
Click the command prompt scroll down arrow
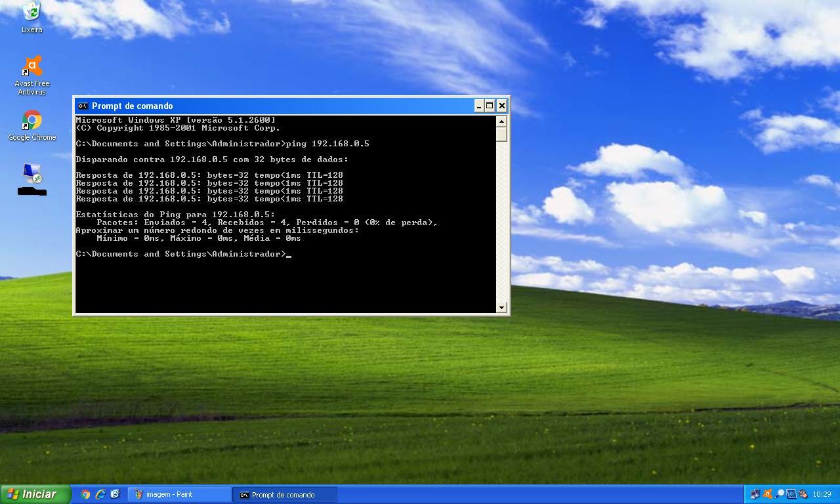tap(501, 307)
